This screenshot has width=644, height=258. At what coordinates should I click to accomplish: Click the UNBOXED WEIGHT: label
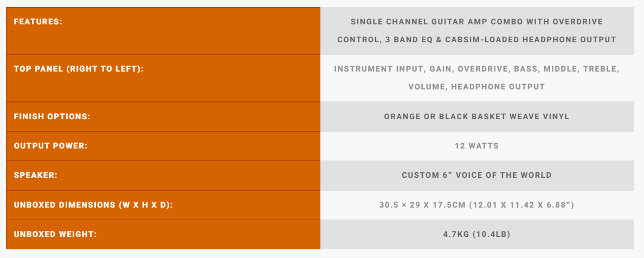[x=55, y=234]
